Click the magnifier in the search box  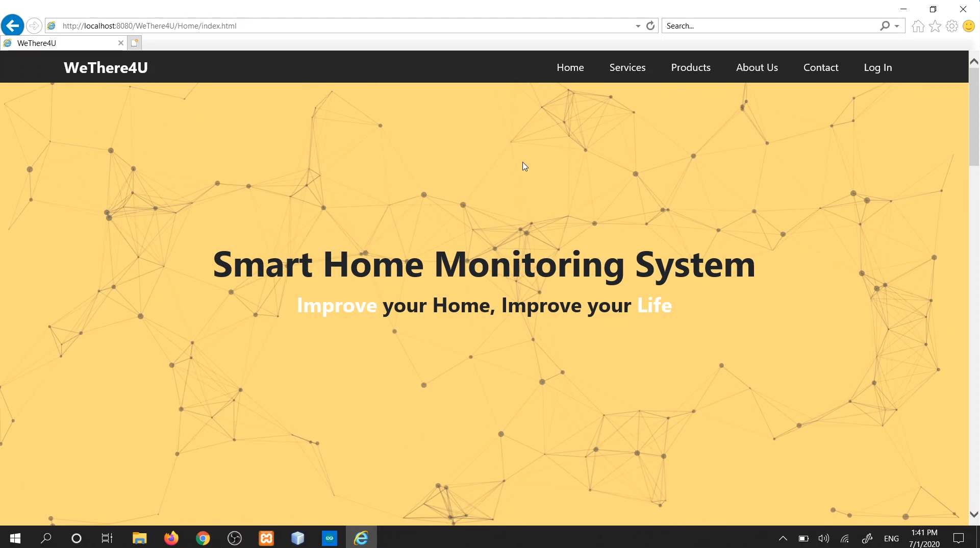tap(886, 26)
